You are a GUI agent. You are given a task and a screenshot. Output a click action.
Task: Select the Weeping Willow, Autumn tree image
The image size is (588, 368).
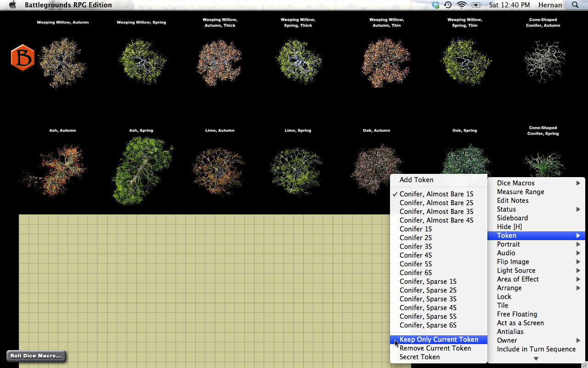(62, 62)
